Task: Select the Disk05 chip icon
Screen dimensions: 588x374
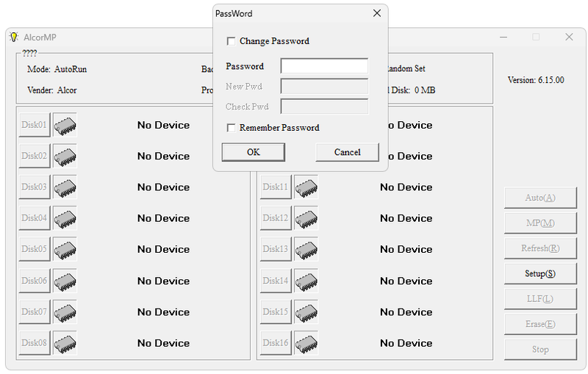Action: (65, 249)
